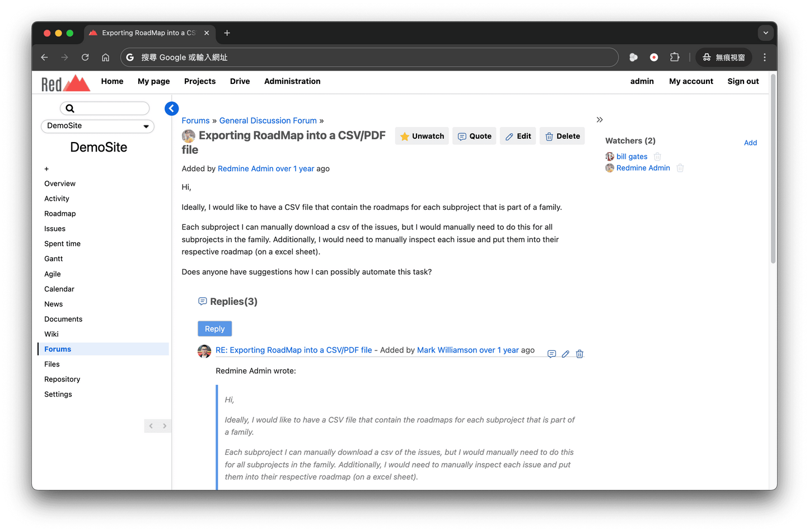
Task: Click the sidebar search magnifier icon
Action: 70,108
